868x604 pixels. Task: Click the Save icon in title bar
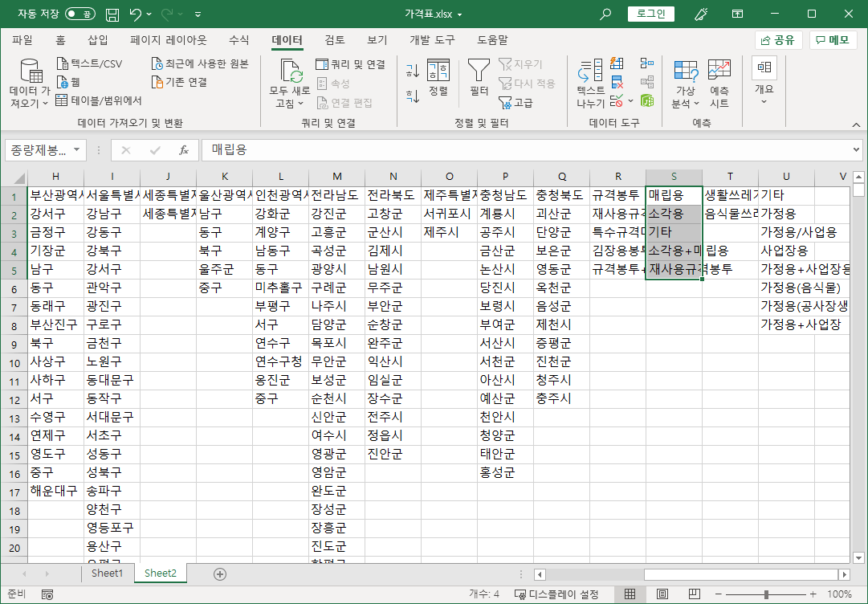pyautogui.click(x=112, y=14)
